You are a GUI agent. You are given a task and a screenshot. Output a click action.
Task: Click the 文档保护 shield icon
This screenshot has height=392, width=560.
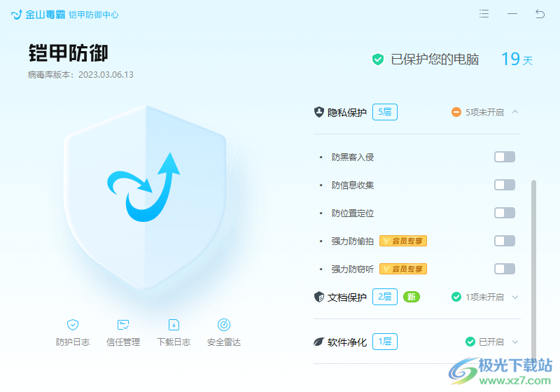[319, 297]
